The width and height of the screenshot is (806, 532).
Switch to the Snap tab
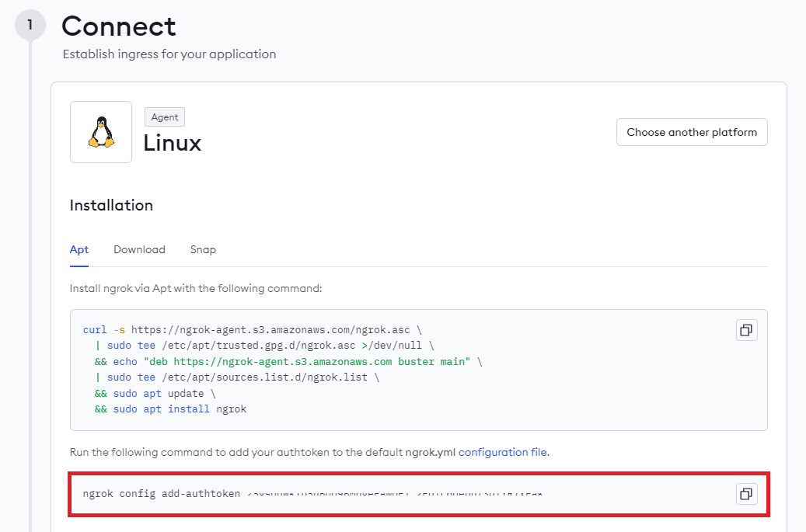click(203, 249)
